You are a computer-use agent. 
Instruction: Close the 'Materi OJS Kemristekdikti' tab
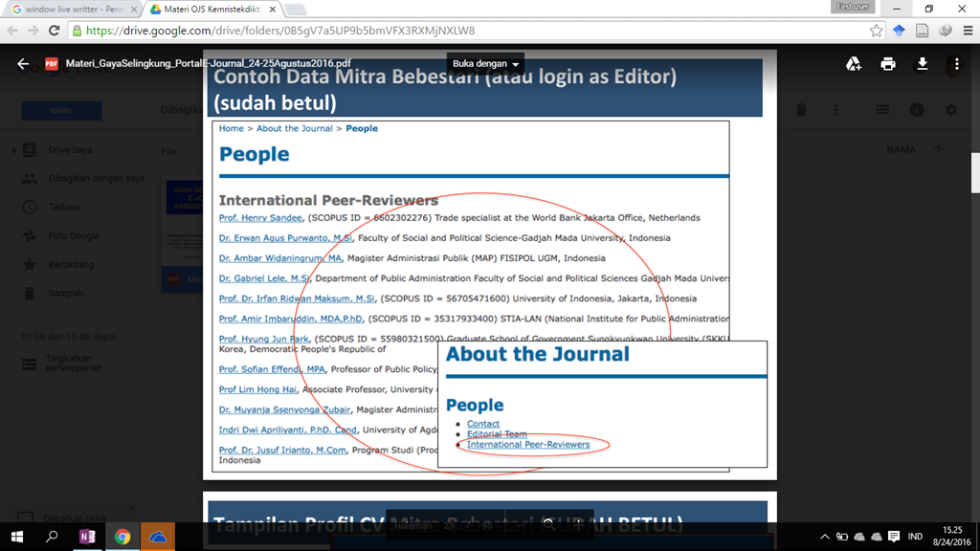(x=273, y=10)
